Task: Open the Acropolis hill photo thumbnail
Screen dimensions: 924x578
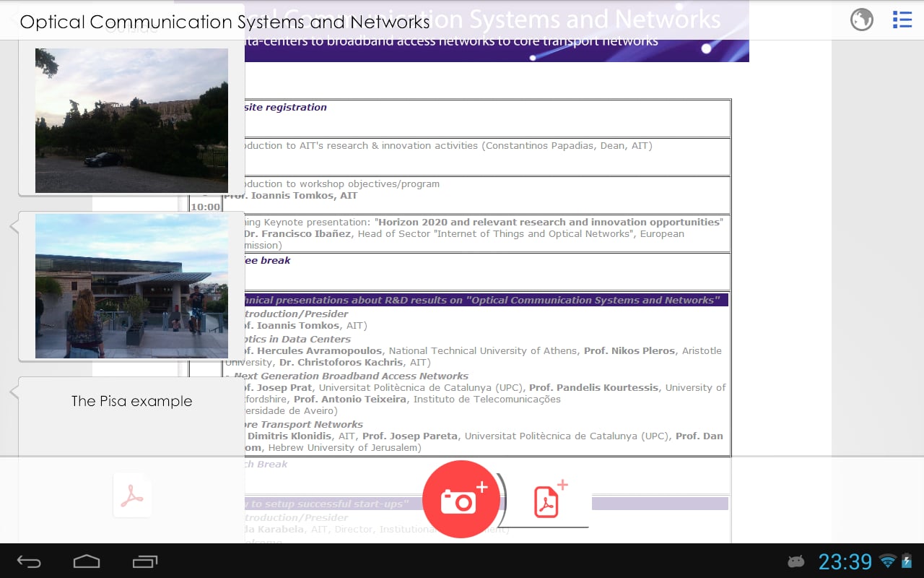Action: pyautogui.click(x=131, y=121)
